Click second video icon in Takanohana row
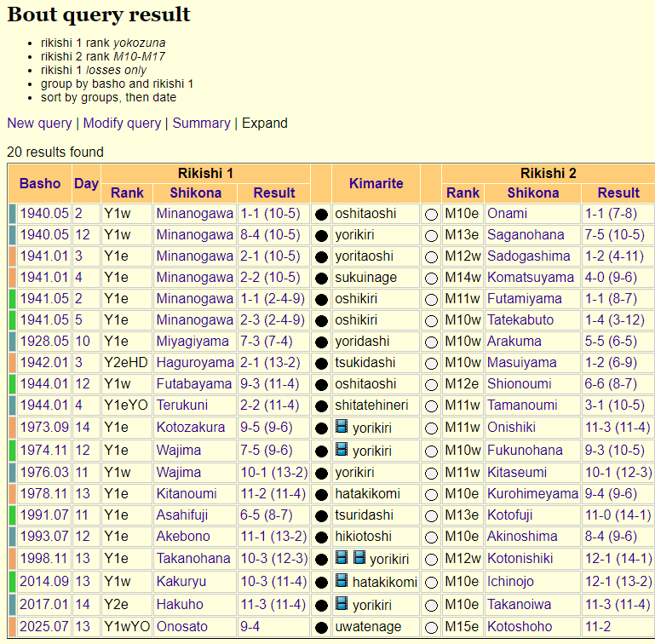Viewport: 655px width, 644px height. pos(359,557)
